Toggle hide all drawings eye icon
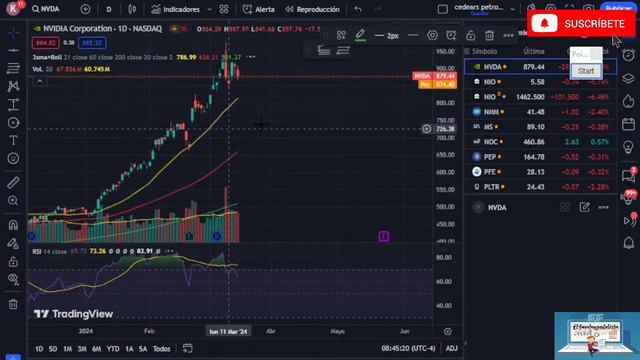The width and height of the screenshot is (640, 360). [13, 279]
